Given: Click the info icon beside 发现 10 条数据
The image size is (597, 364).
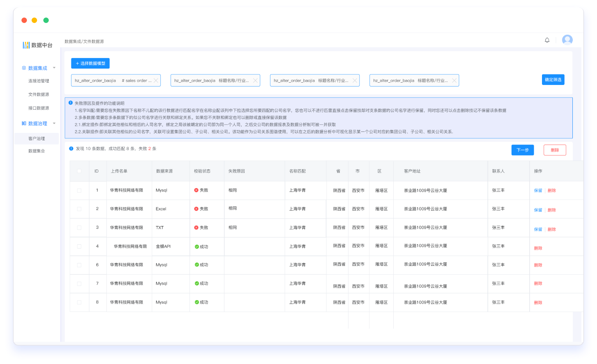Looking at the screenshot, I should click(x=71, y=148).
